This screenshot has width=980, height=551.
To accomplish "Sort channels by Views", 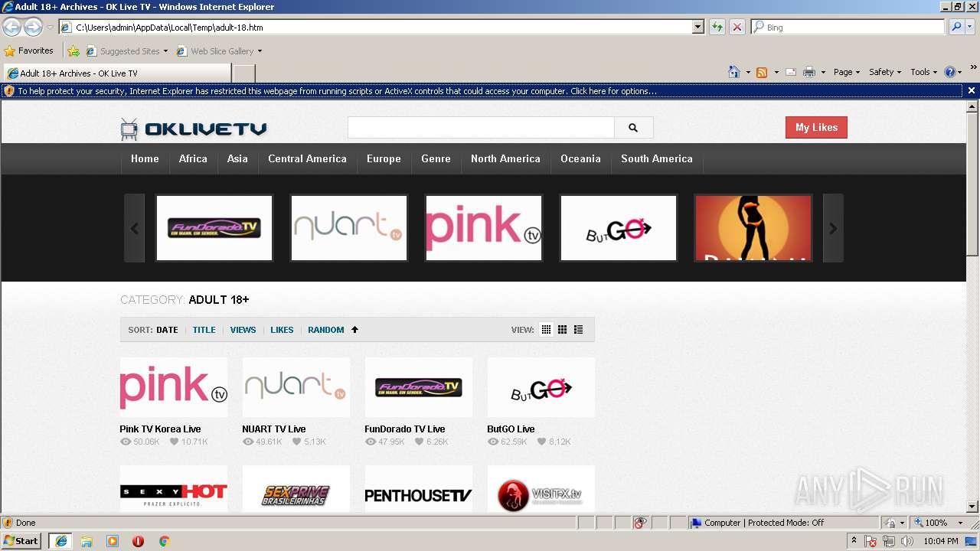I will [x=243, y=330].
